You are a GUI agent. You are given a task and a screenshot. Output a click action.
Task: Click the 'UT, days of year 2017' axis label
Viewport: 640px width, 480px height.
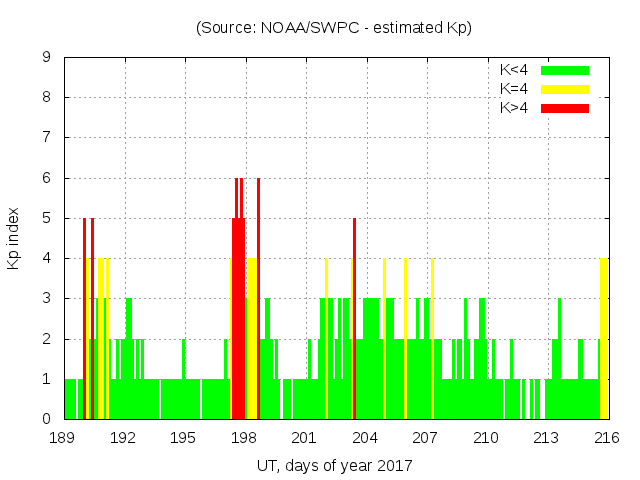pyautogui.click(x=334, y=465)
